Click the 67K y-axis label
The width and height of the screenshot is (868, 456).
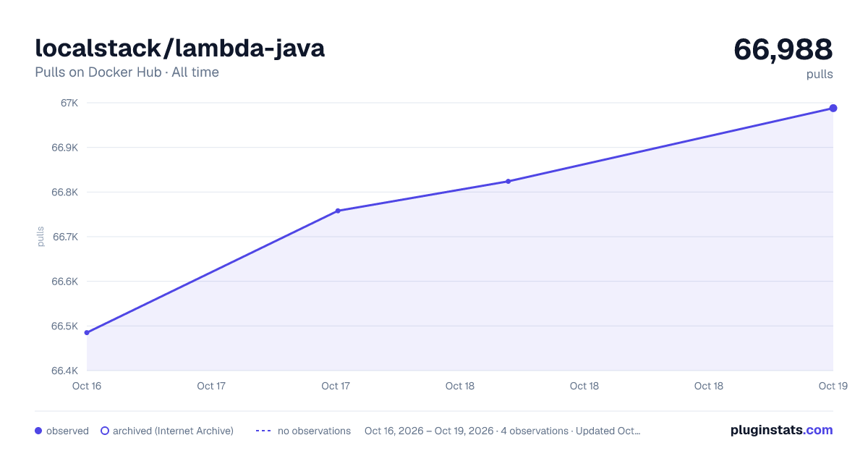tap(69, 103)
